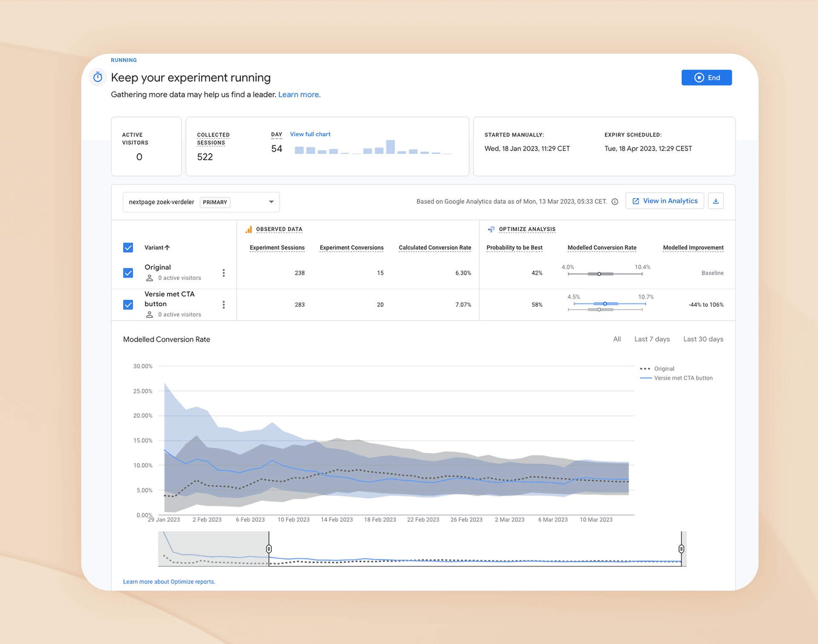Expand the nextpage zoek-verdeler objective dropdown

click(201, 202)
